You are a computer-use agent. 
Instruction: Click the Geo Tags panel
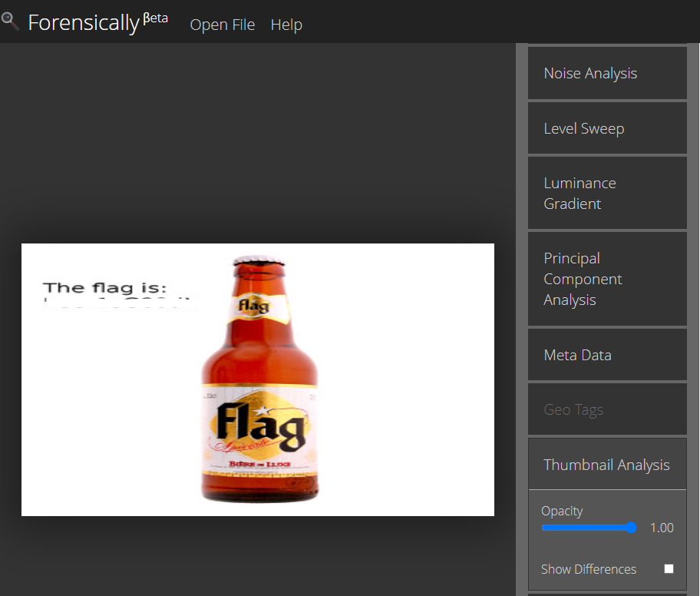[x=607, y=409]
